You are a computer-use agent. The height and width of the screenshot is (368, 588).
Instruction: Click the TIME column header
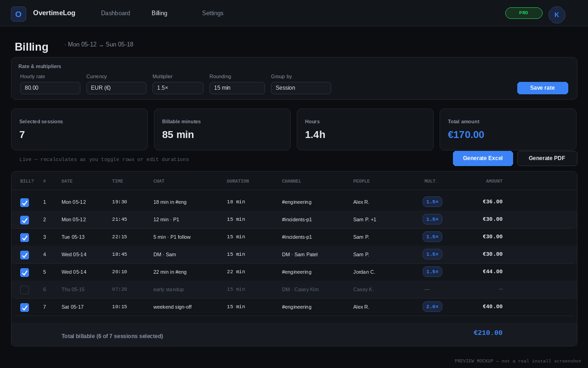click(x=118, y=181)
